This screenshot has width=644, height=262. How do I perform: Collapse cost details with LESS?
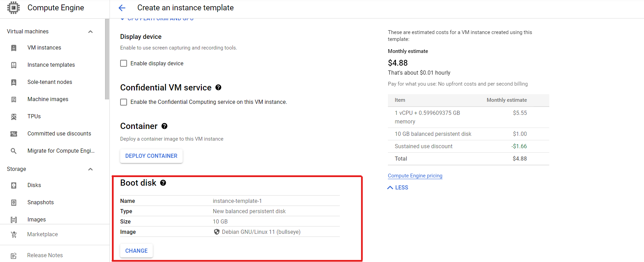(x=398, y=187)
